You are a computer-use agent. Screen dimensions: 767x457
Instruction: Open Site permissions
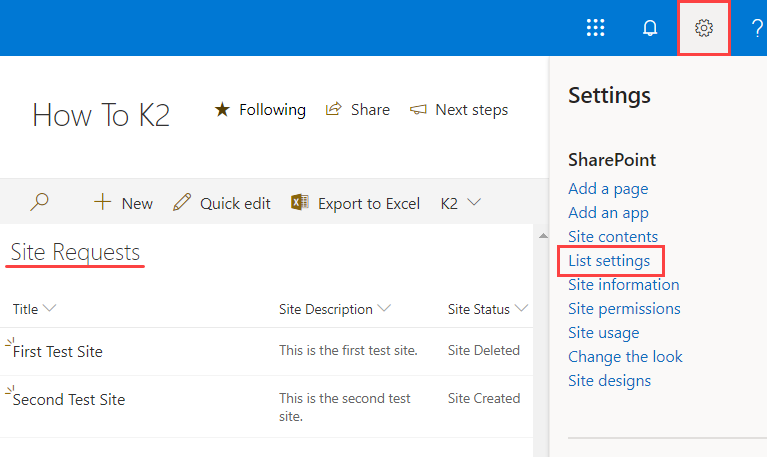click(624, 309)
